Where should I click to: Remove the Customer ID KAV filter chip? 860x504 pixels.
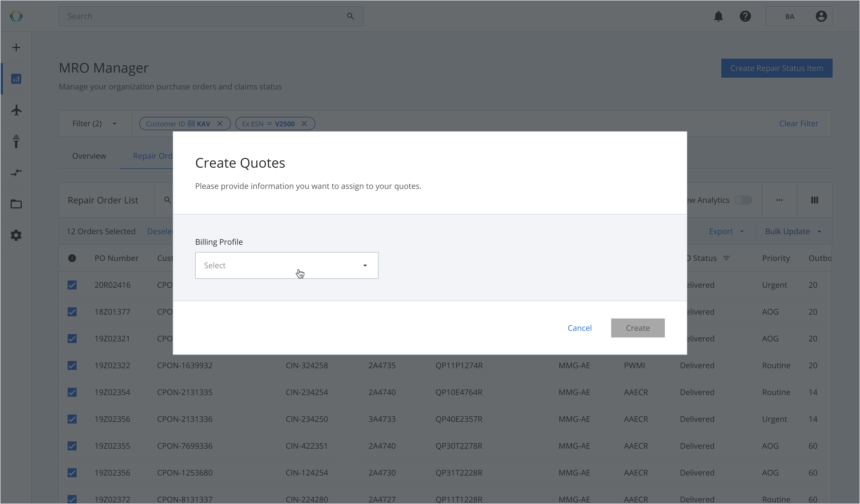click(220, 123)
